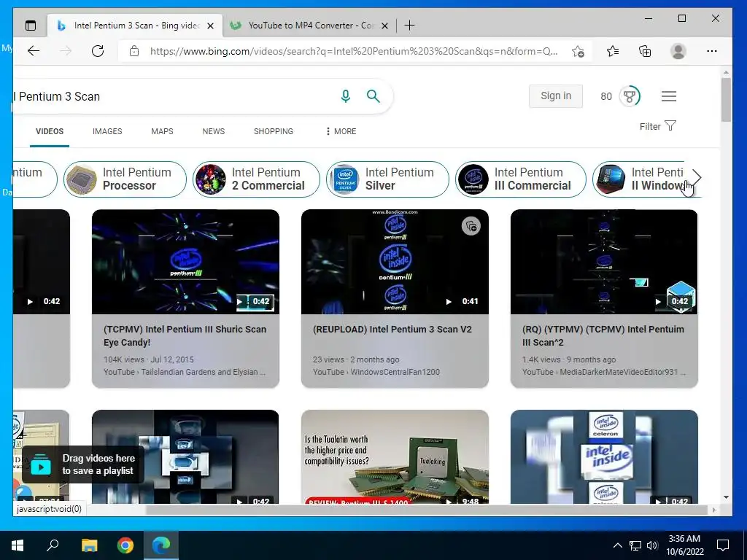Open Edge settings and more menu
Image resolution: width=747 pixels, height=560 pixels.
click(712, 51)
